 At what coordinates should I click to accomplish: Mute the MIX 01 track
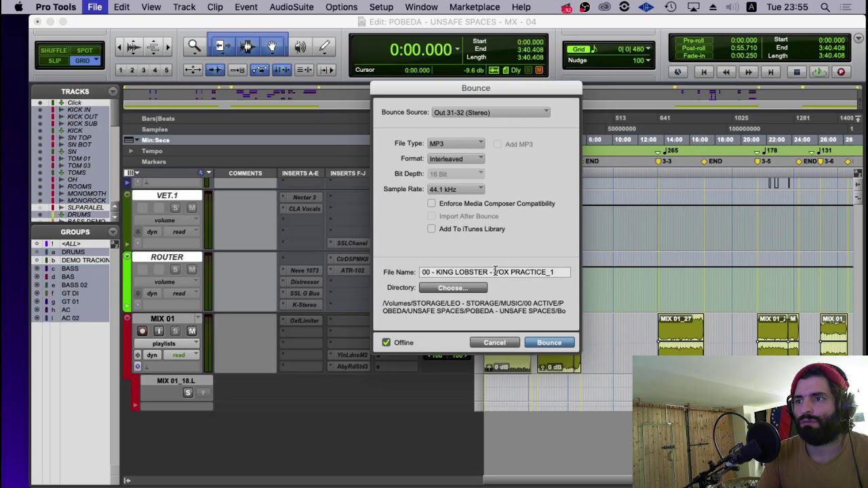[192, 331]
